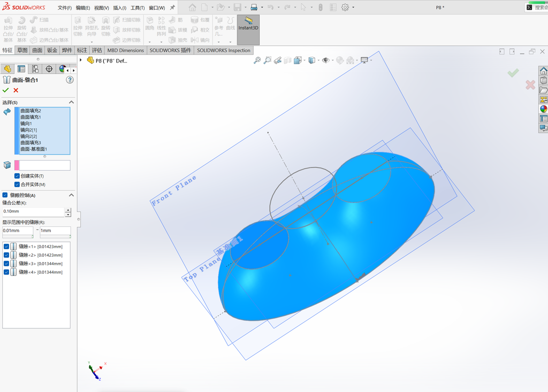Open the DimXpertManager crosshair tab
Screen dimensions: 548x392
(49, 69)
